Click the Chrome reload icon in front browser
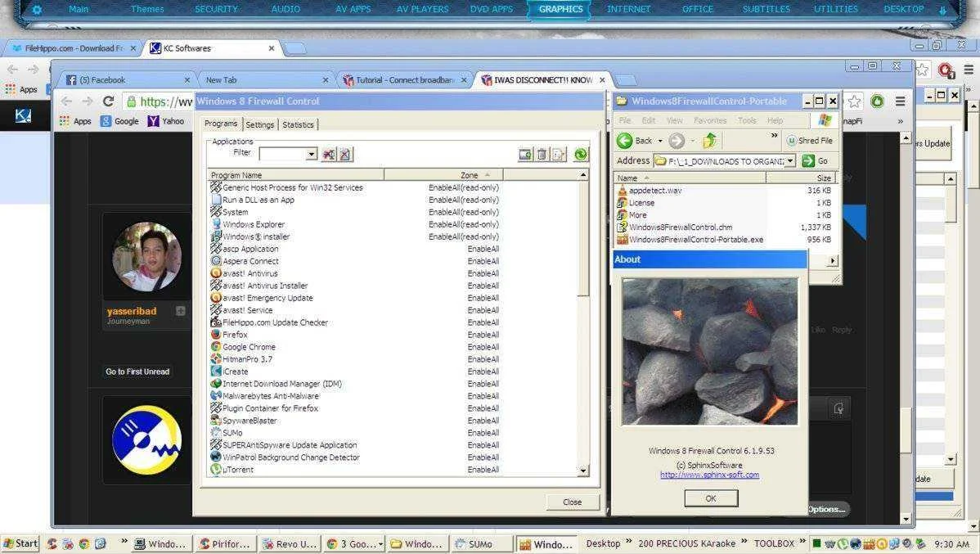The width and height of the screenshot is (980, 554). 108,101
